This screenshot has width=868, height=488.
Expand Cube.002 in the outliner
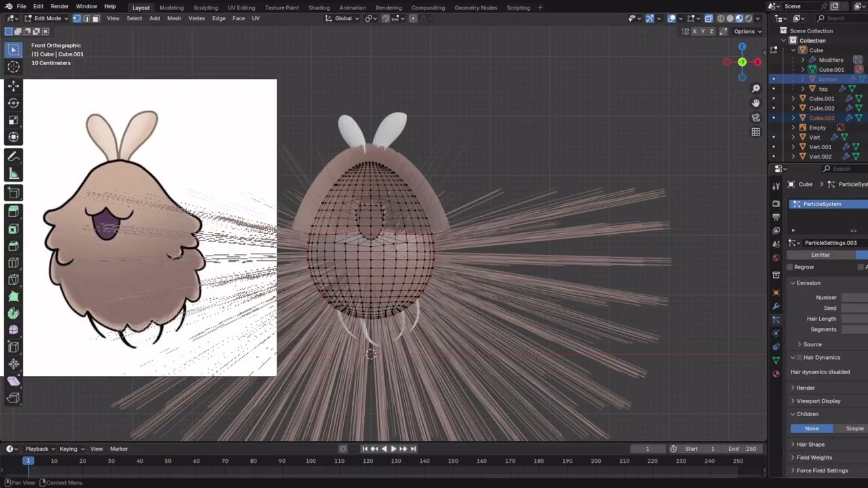coord(793,108)
